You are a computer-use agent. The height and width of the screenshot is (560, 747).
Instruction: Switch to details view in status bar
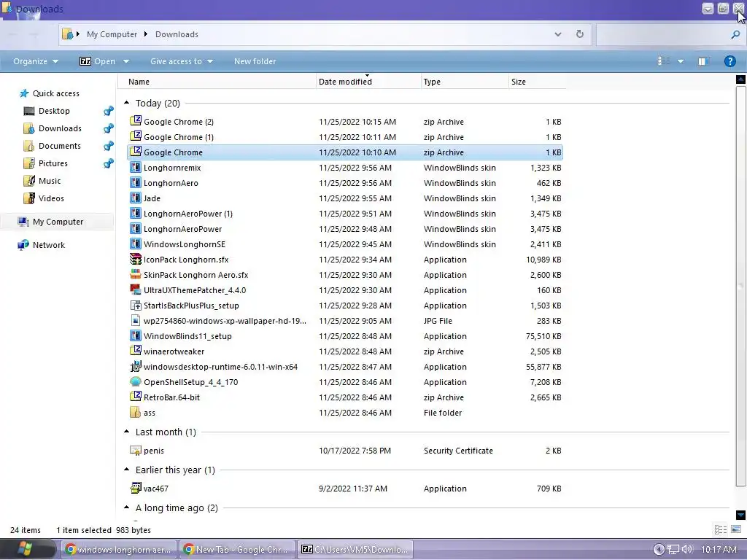[720, 529]
